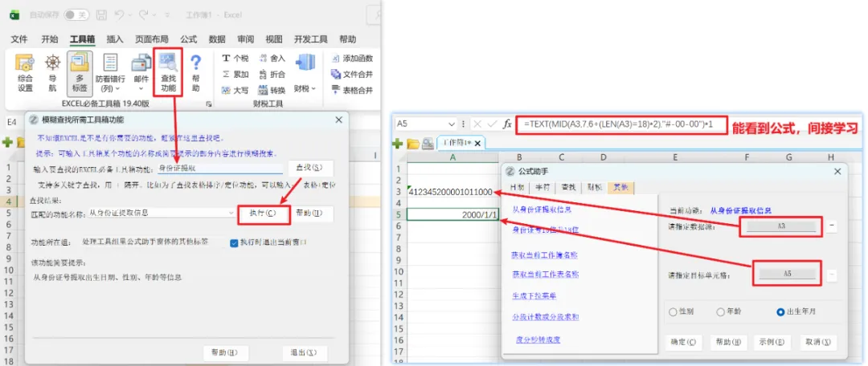Open the 文件合并 file merge tool
868x366 pixels.
(x=351, y=74)
